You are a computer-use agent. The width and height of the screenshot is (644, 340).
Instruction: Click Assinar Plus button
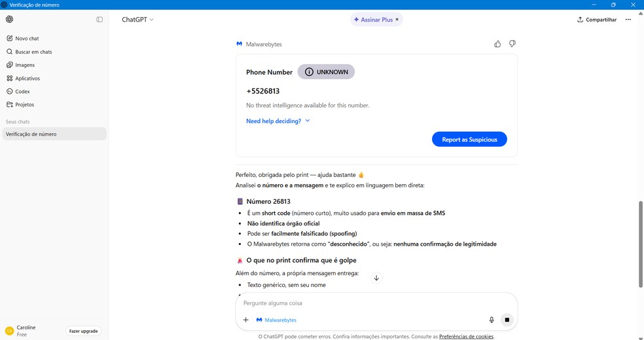point(373,19)
